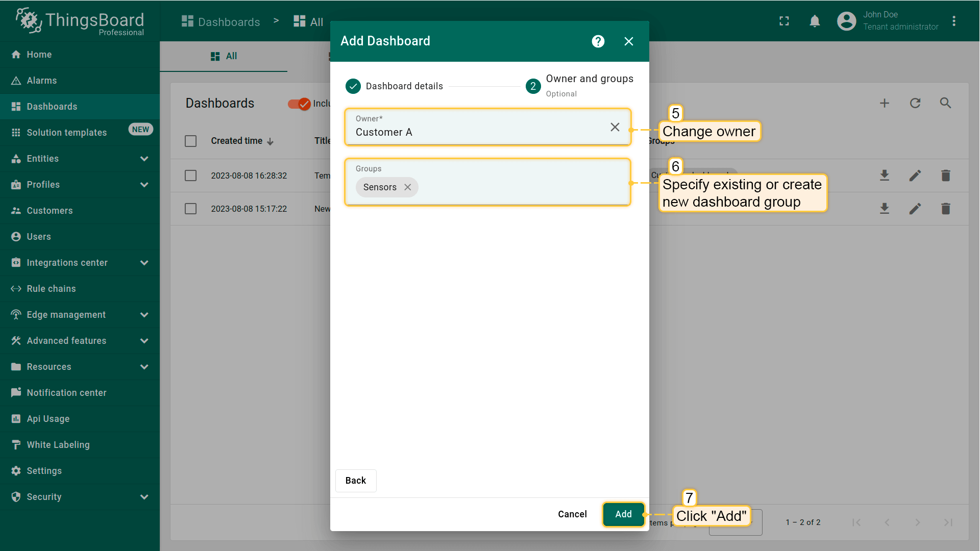Refresh the dashboards list
This screenshot has height=551, width=980.
pyautogui.click(x=915, y=103)
